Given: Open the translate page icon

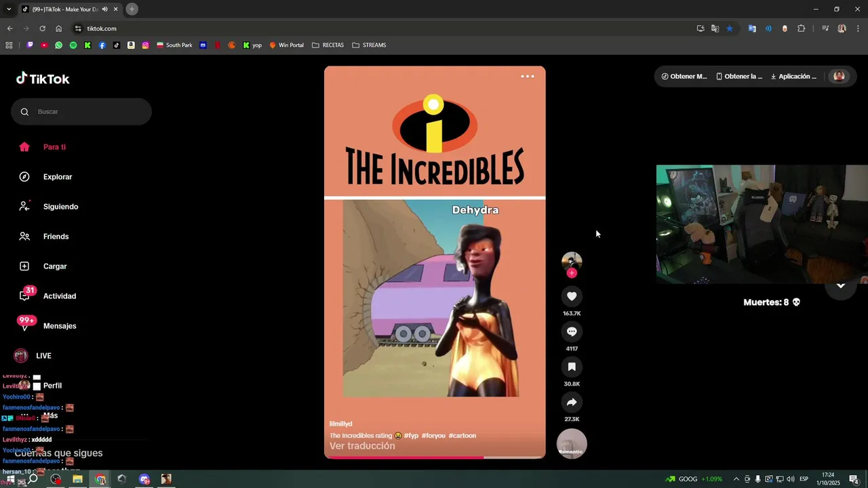Looking at the screenshot, I should click(715, 28).
